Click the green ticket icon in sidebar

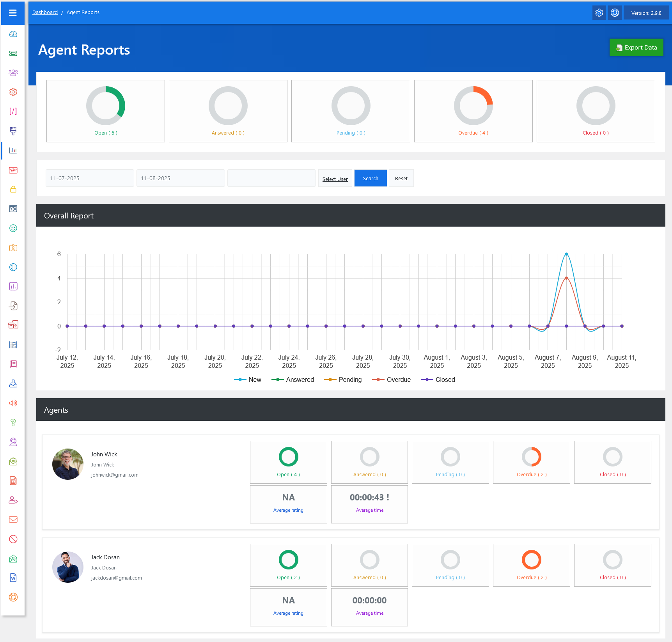coord(13,53)
